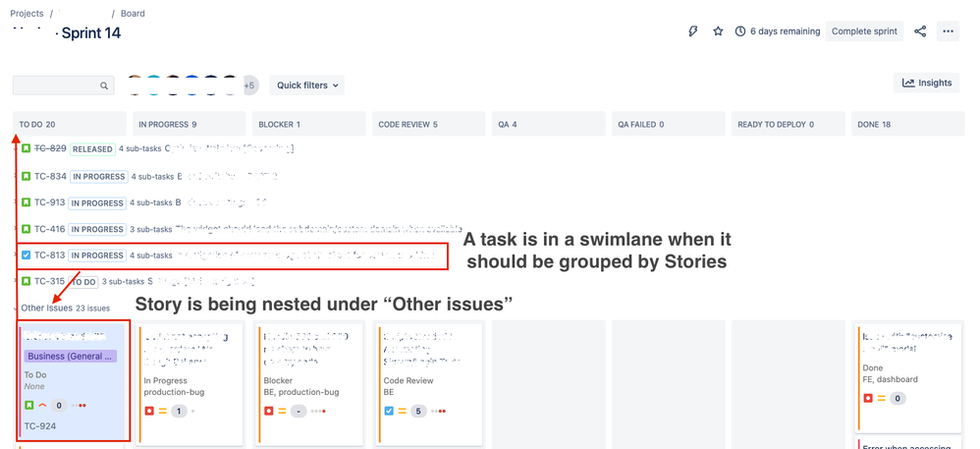This screenshot has height=449, width=980.
Task: Open the Insights panel button
Action: coord(927,83)
